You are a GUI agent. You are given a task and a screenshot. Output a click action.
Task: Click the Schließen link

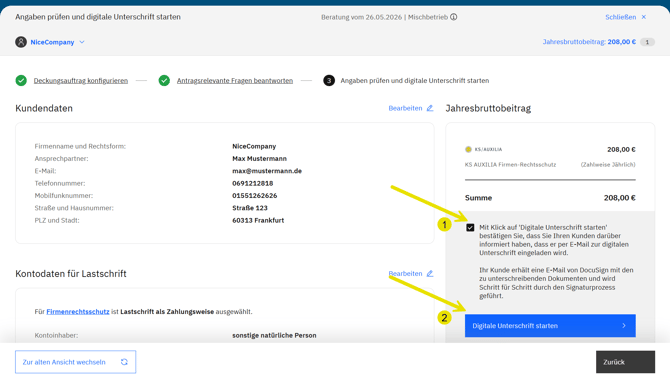tap(620, 17)
